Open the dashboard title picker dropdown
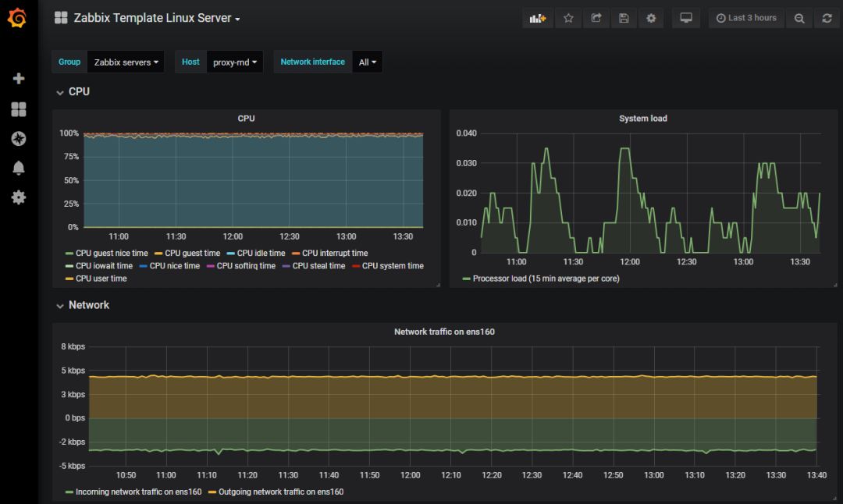This screenshot has width=843, height=504. pos(156,18)
